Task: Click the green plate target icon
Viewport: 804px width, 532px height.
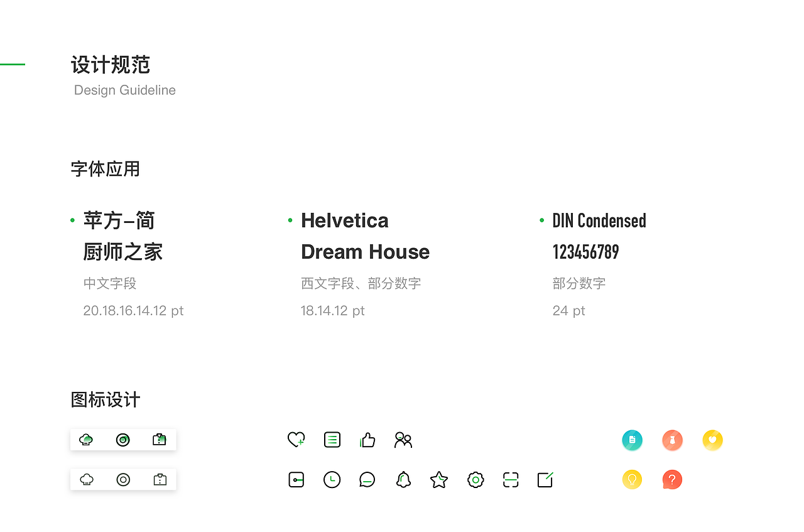Action: [123, 440]
